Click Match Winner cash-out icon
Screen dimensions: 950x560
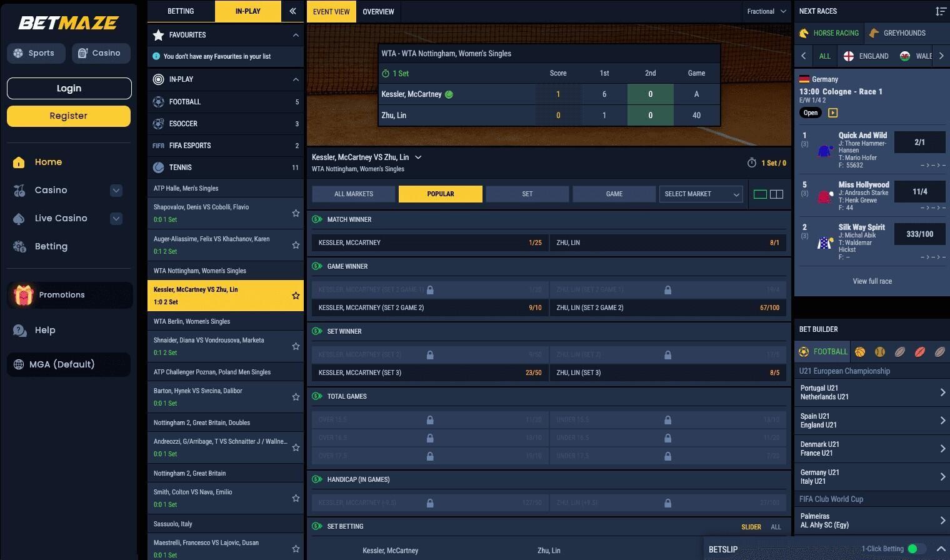[317, 219]
